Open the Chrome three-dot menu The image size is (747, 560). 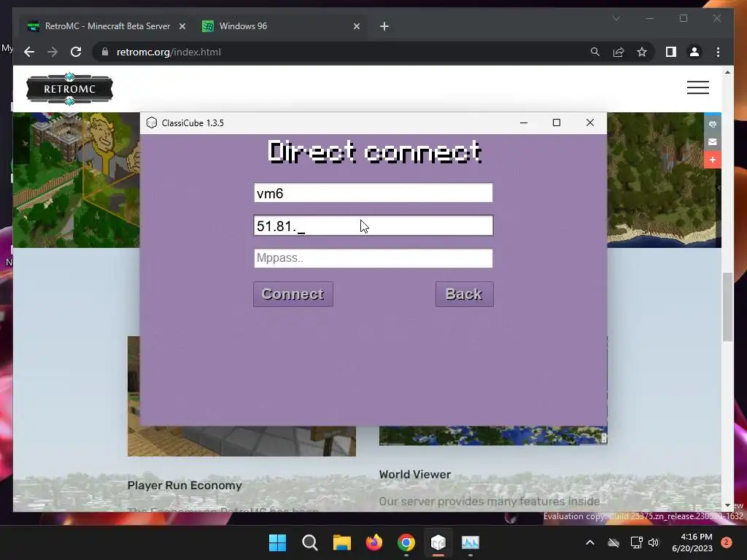point(718,52)
